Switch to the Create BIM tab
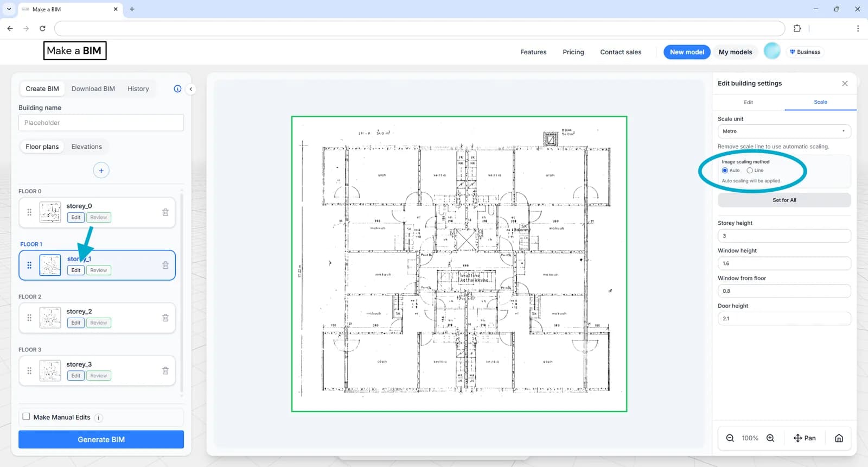This screenshot has width=868, height=467. 42,89
